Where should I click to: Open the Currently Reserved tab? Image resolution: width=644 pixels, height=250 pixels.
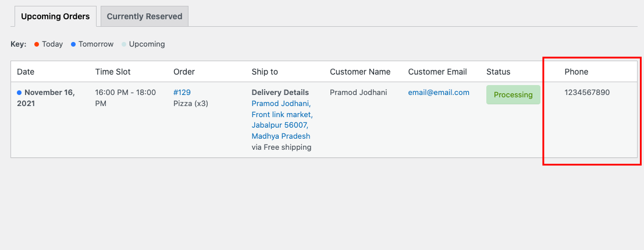point(144,16)
